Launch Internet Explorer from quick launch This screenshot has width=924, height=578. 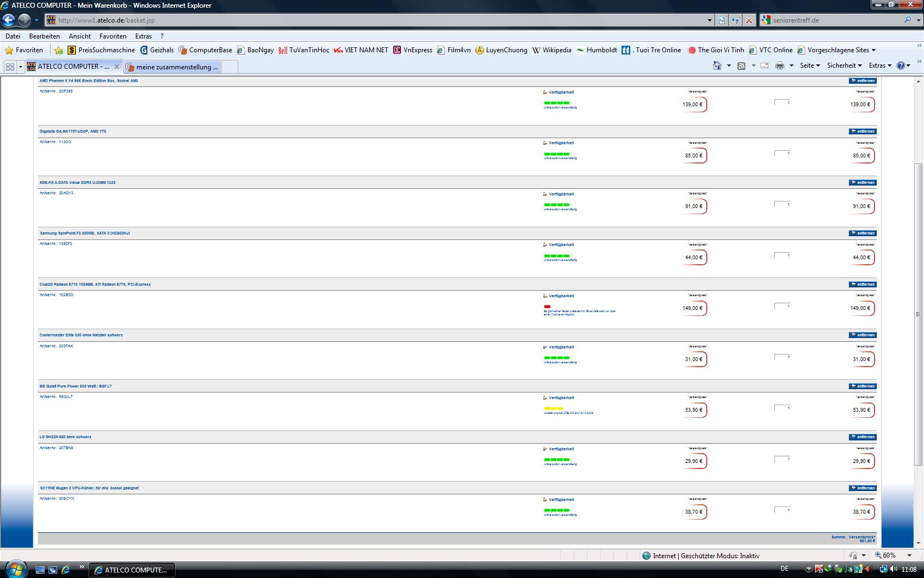65,570
